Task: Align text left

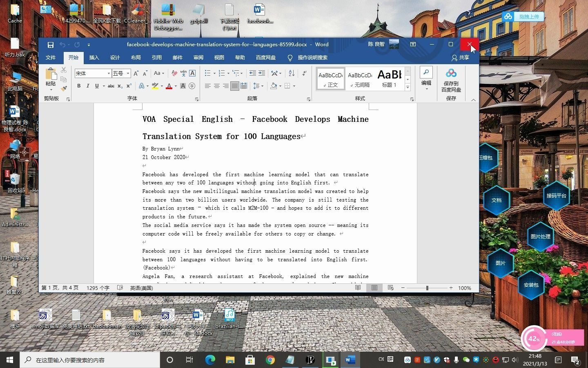Action: [208, 86]
